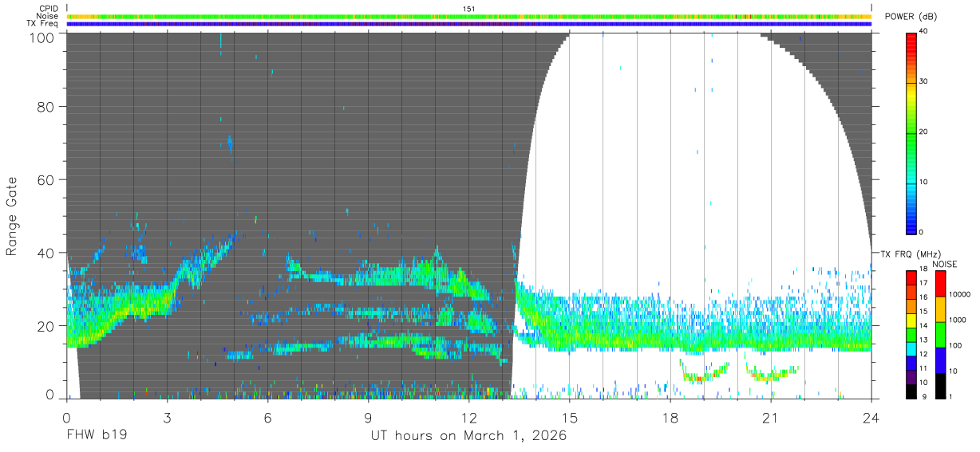Click the 12 label on the UT hours axis
The image size is (980, 452).
coord(469,417)
